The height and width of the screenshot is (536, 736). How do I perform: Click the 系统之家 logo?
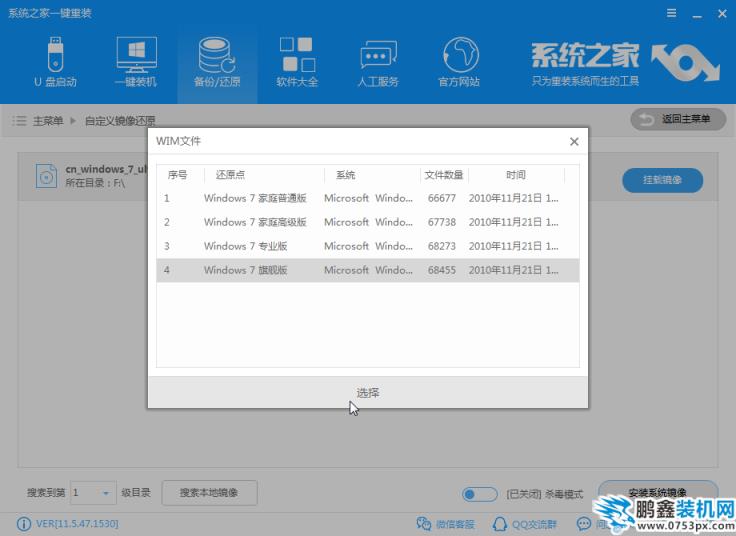pyautogui.click(x=625, y=64)
